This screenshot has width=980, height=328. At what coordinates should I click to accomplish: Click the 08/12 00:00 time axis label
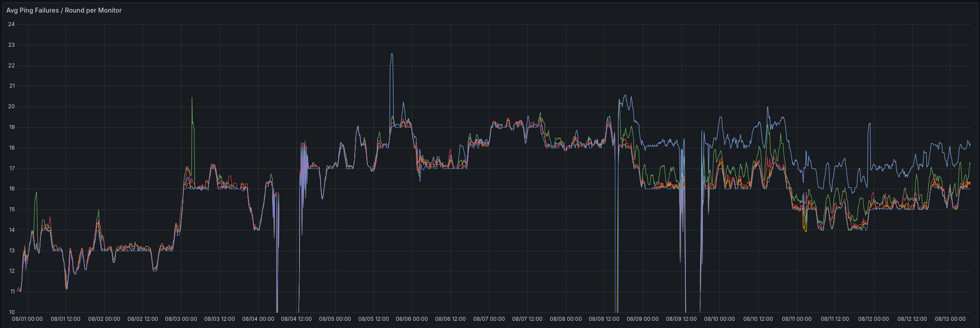click(874, 319)
